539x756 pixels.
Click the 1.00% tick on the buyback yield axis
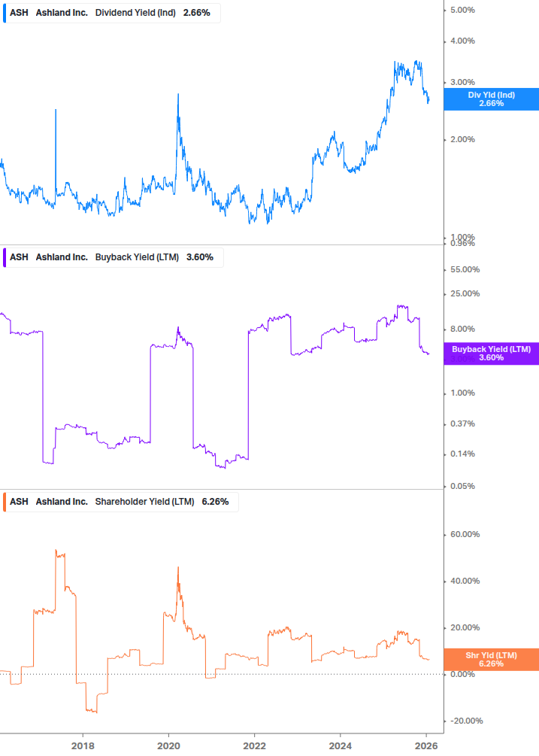[x=462, y=393]
